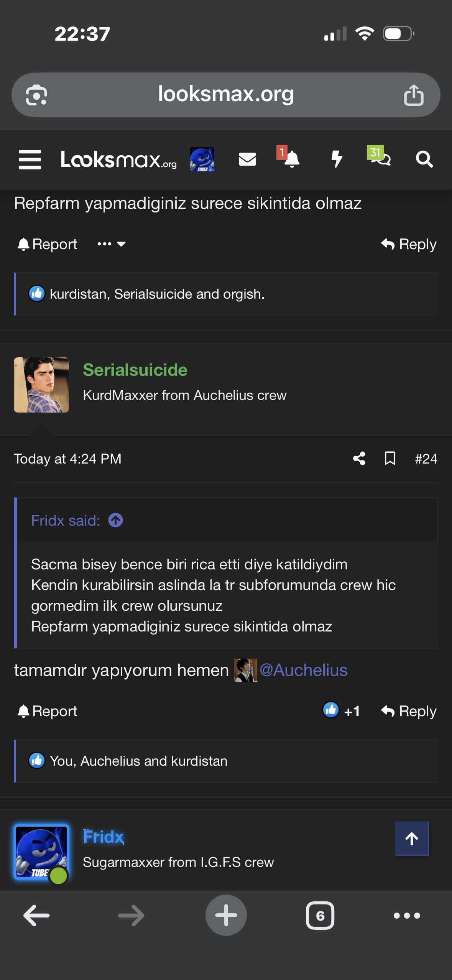Tap the search magnifier in forum header
Image resolution: width=452 pixels, height=980 pixels.
click(424, 159)
